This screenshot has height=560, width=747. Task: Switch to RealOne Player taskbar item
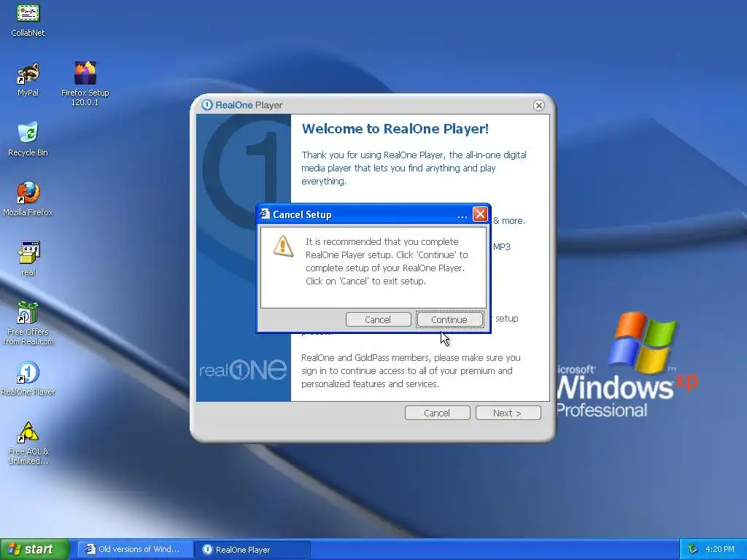252,550
